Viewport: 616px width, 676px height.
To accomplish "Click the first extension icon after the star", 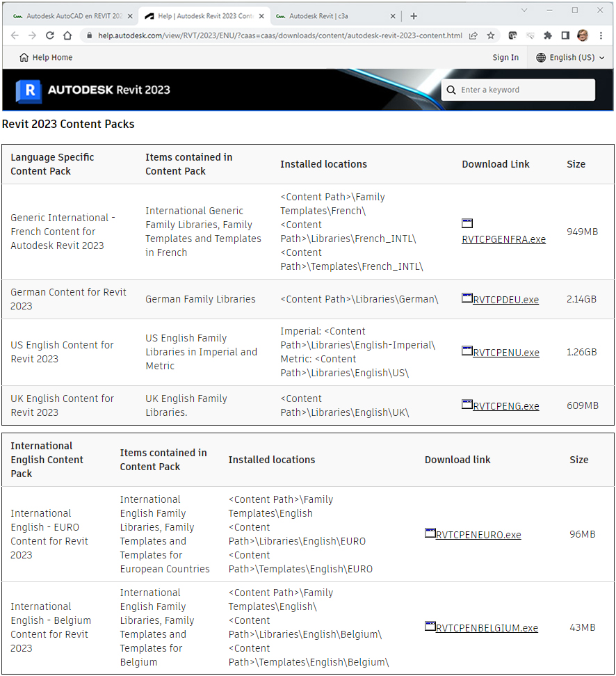I will (512, 35).
